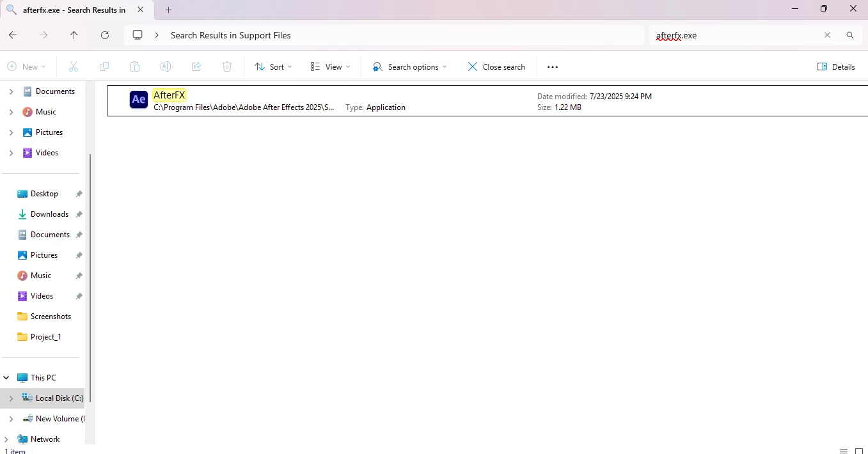Screen dimensions: 868x454
Task: Expand the Documents tree node chevron
Action: coord(11,91)
